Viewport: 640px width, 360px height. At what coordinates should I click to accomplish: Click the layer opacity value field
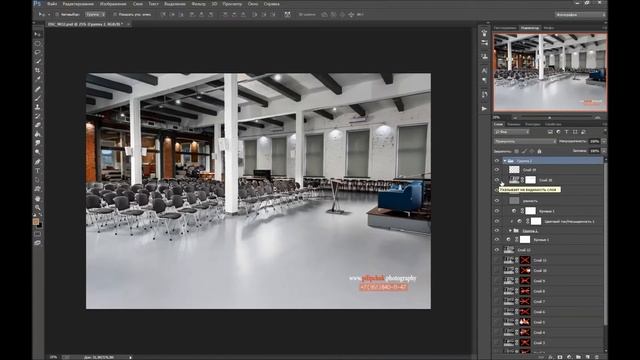[x=594, y=141]
